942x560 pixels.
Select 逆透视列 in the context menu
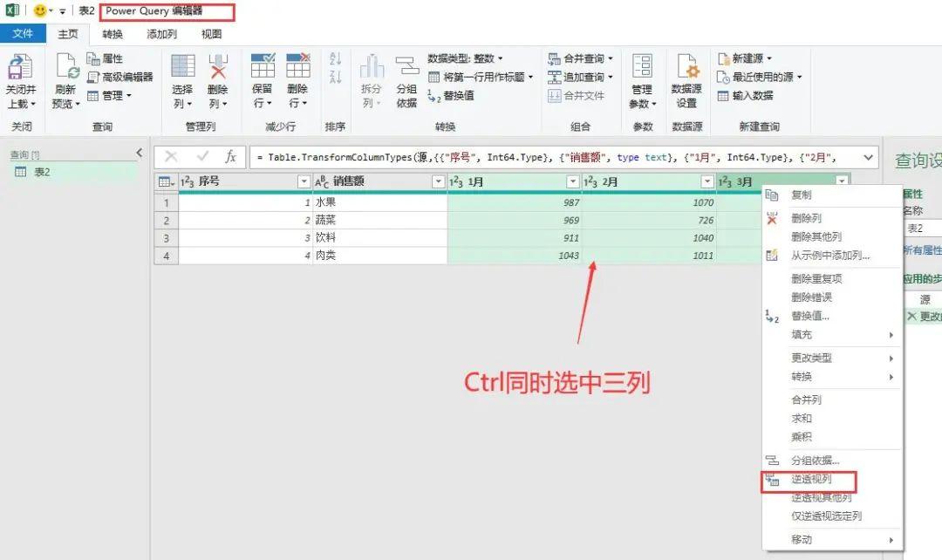click(x=811, y=480)
